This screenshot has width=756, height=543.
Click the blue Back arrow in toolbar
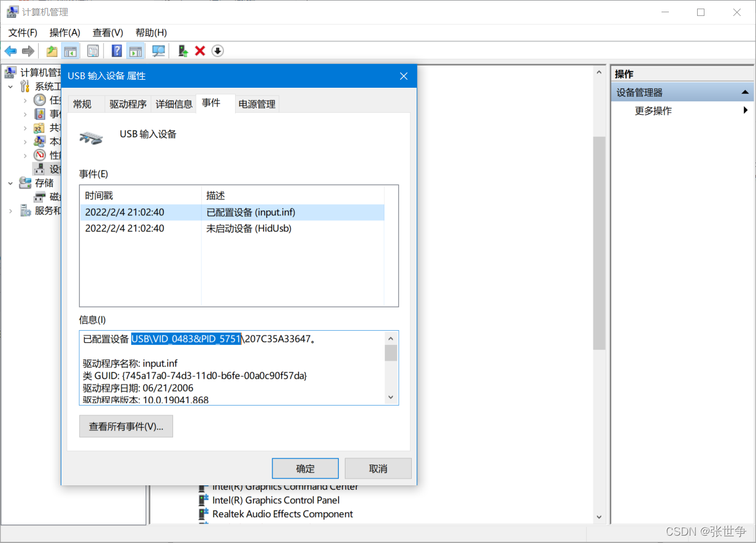(x=10, y=51)
